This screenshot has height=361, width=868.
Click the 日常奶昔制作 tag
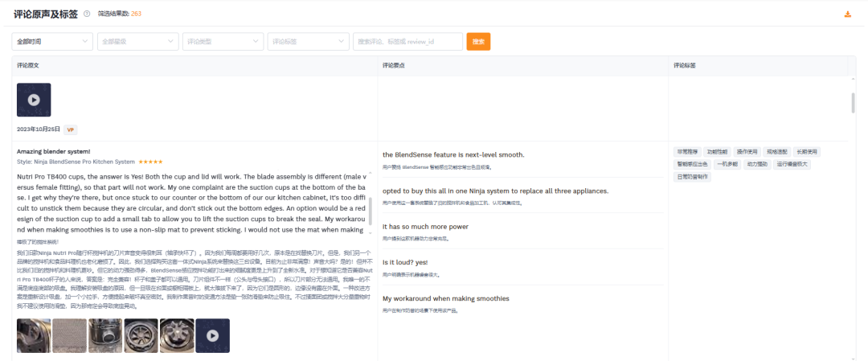coord(693,177)
